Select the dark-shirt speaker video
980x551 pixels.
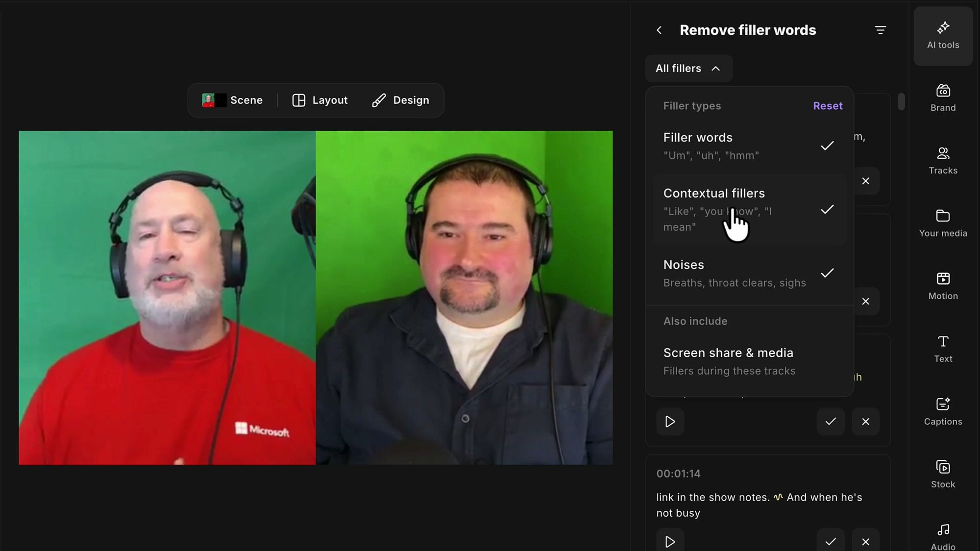click(464, 298)
